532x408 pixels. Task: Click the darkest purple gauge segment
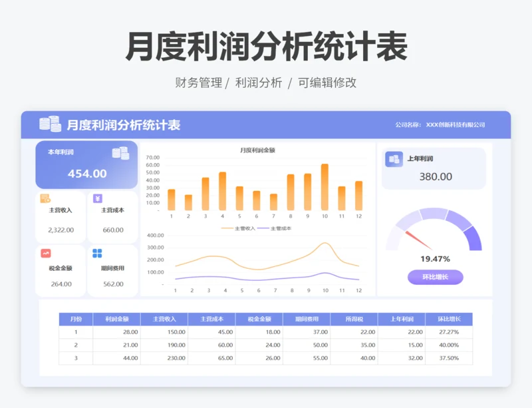(x=474, y=238)
